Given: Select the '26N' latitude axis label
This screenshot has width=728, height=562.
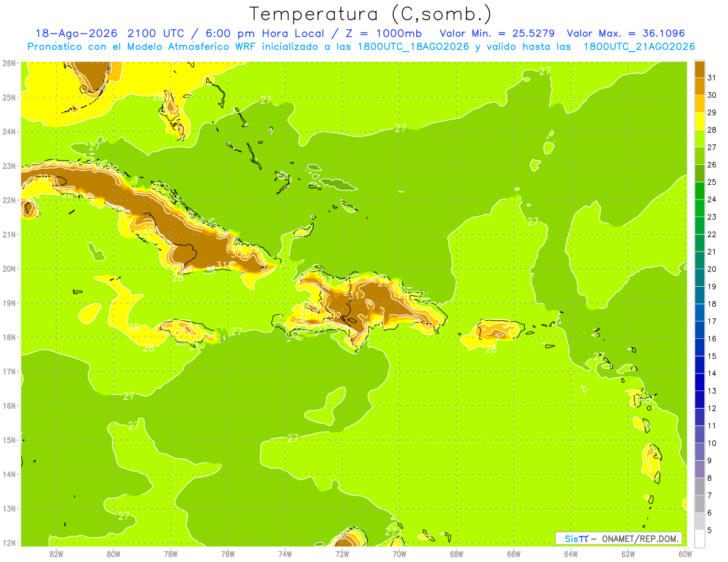Looking at the screenshot, I should 9,63.
